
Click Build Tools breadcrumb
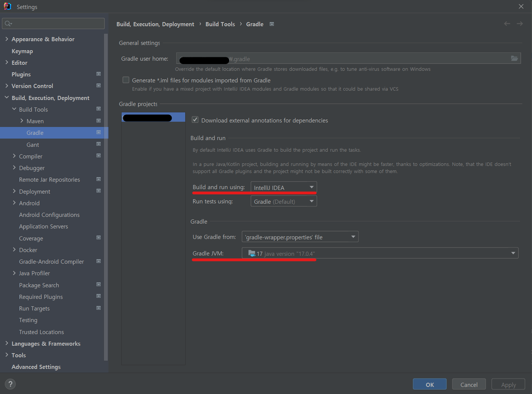220,24
